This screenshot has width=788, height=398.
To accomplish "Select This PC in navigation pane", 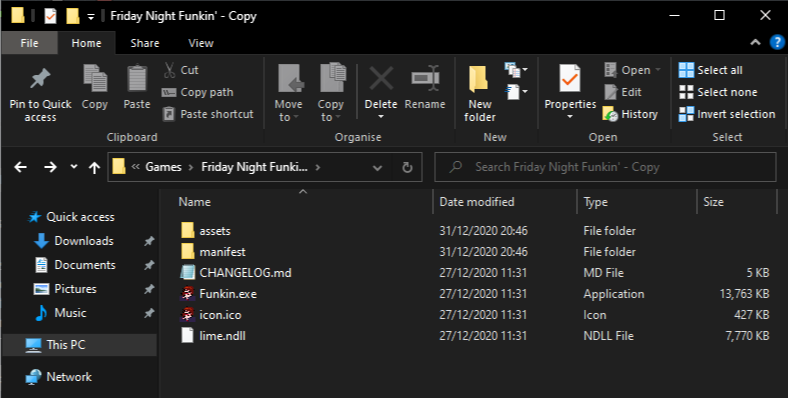I will pyautogui.click(x=79, y=345).
